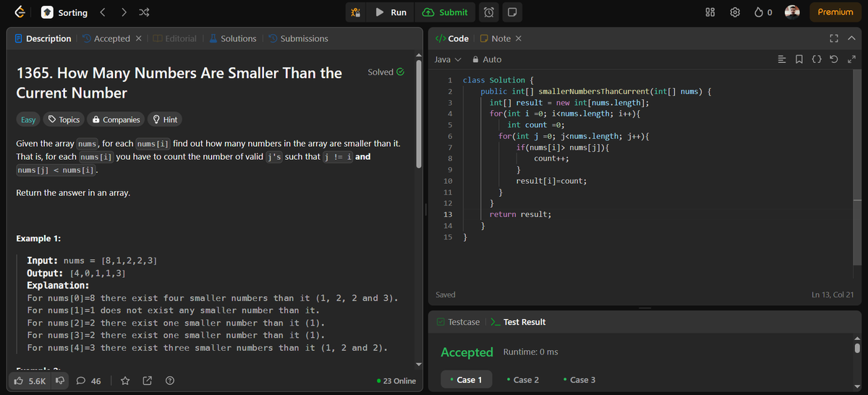868x395 pixels.
Task: Select Case 2 result
Action: [523, 380]
